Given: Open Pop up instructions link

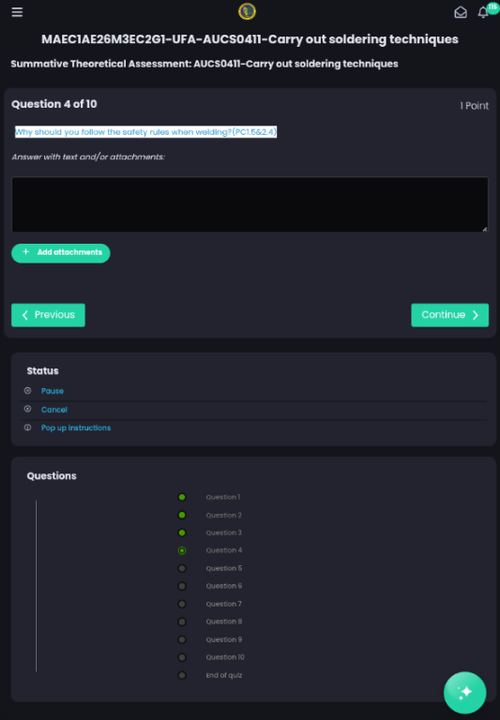Looking at the screenshot, I should (x=76, y=428).
